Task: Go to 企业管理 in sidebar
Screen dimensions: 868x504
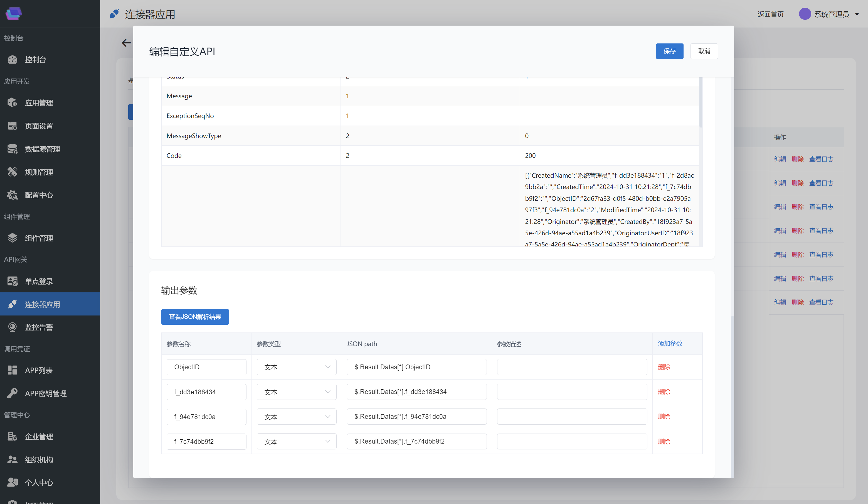Action: coord(39,436)
